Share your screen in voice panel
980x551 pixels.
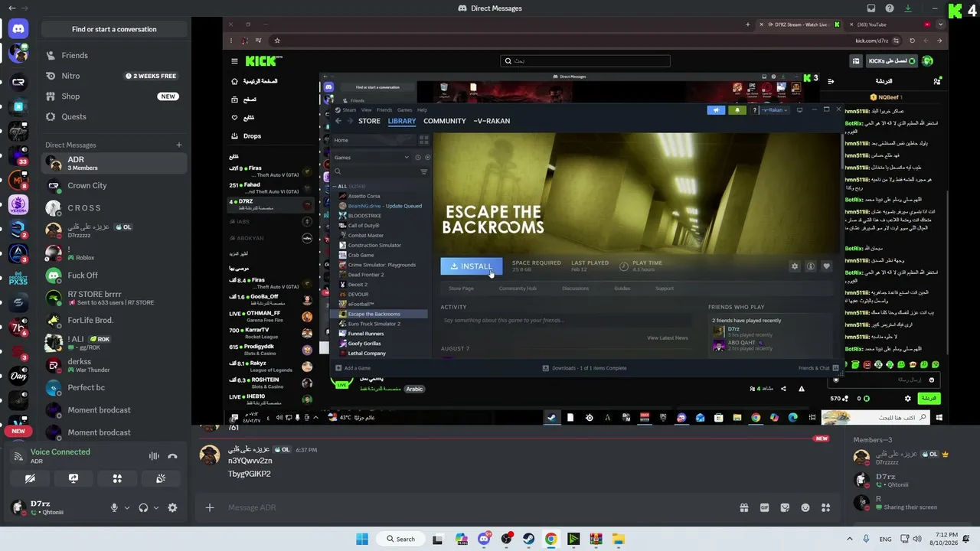pyautogui.click(x=73, y=478)
